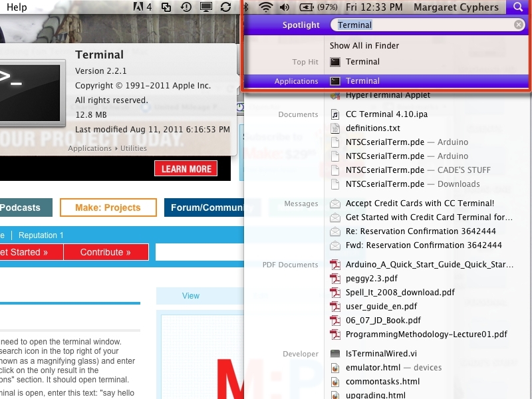This screenshot has height=399, width=532.
Task: Click the Terminal icon in Applications row
Action: point(335,81)
